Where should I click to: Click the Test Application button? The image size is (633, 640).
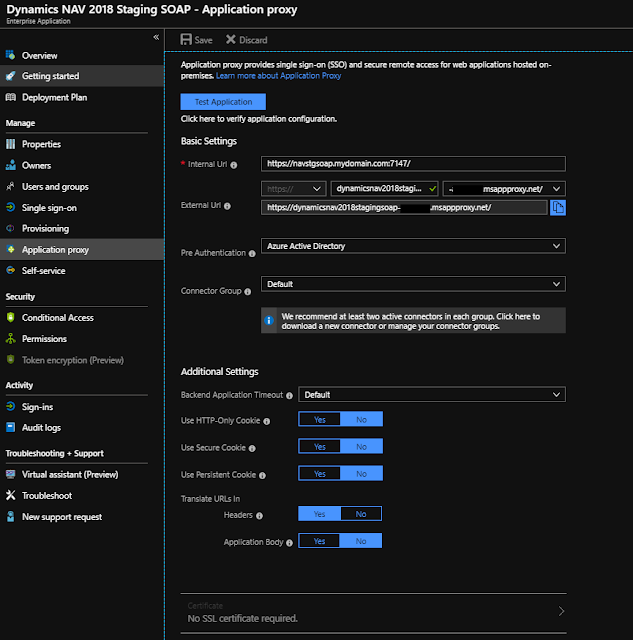pyautogui.click(x=223, y=102)
